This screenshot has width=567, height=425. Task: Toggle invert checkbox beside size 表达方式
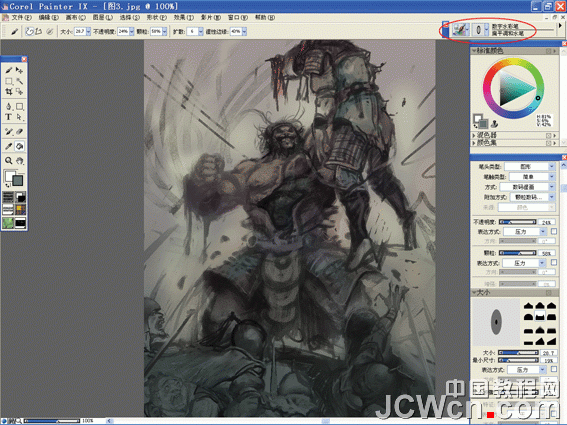tap(554, 369)
